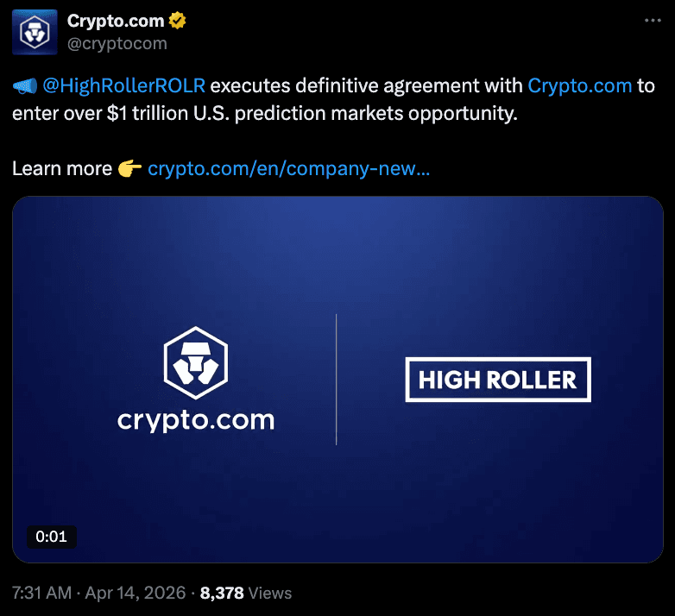The width and height of the screenshot is (675, 616).
Task: Click the Crypto.com profile avatar
Action: [33, 31]
